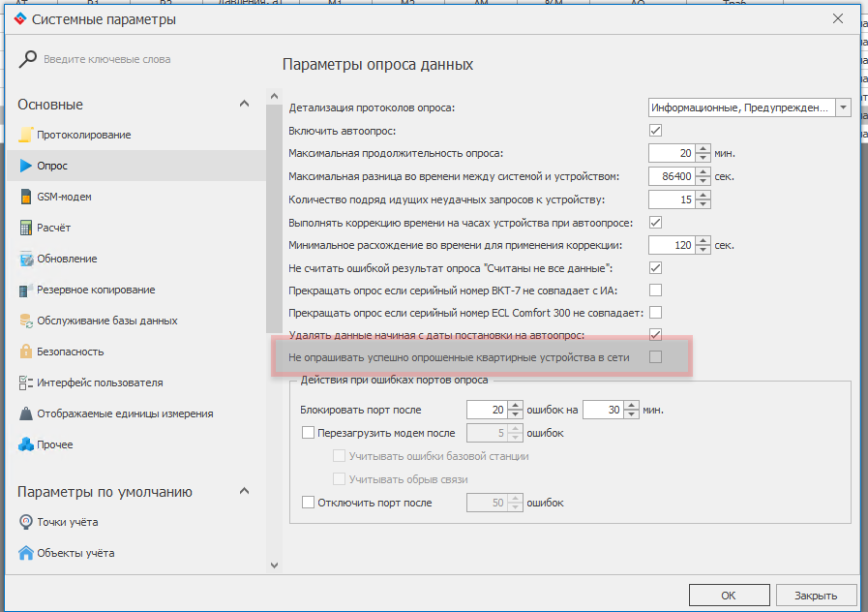The width and height of the screenshot is (868, 612).
Task: Open Детализация протоколов опроса dropdown
Action: coord(843,107)
